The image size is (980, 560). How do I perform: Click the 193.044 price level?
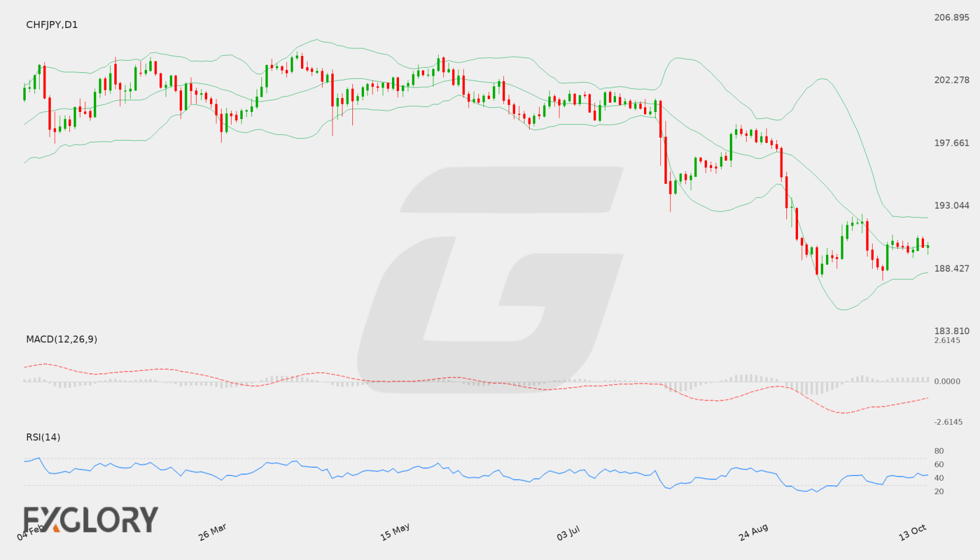point(951,205)
